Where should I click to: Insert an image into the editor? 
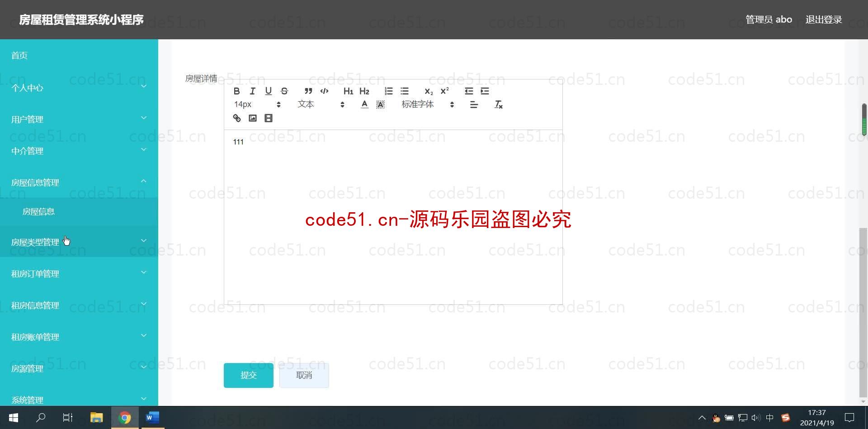tap(253, 118)
